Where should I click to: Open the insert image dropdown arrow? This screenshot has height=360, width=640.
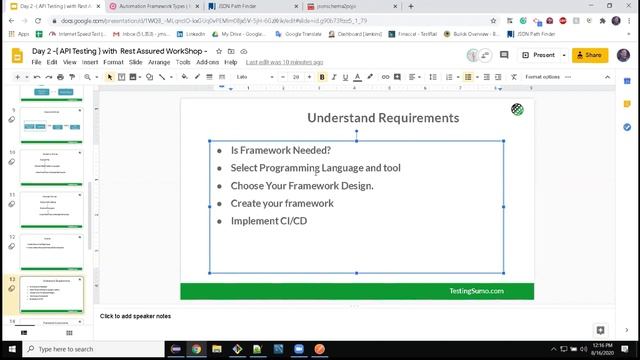[140, 77]
